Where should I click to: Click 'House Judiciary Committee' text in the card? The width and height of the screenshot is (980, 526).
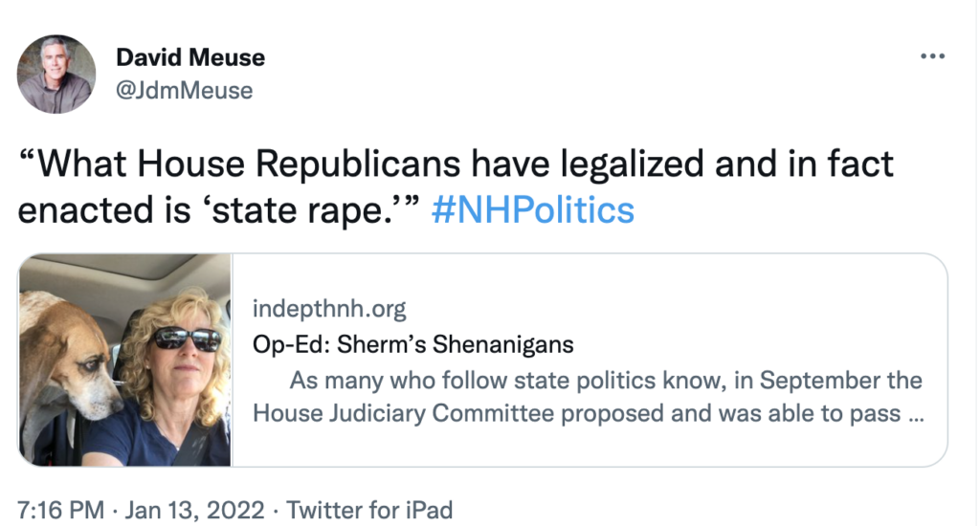[403, 413]
